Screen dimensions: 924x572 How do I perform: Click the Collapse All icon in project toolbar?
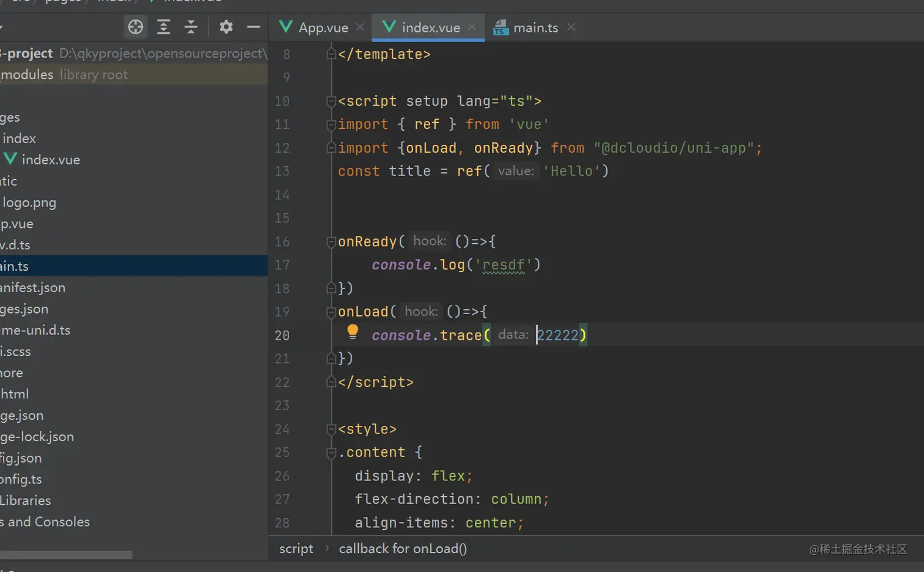tap(191, 27)
